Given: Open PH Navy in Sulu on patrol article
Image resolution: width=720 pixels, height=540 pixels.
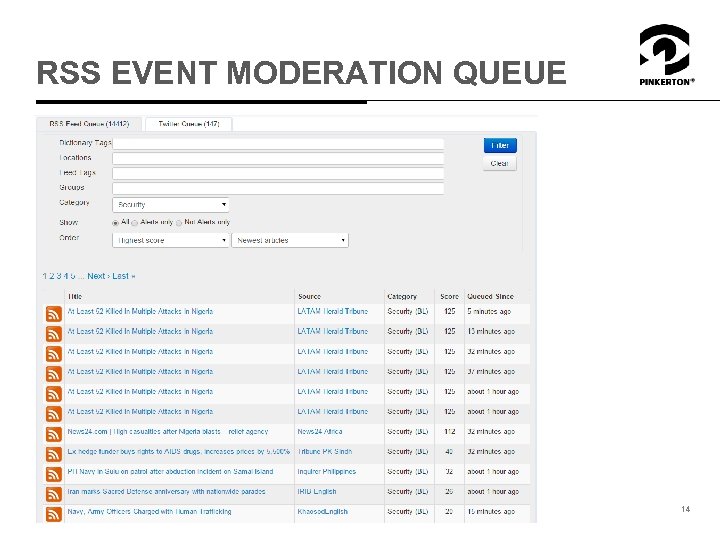Looking at the screenshot, I should coord(170,472).
